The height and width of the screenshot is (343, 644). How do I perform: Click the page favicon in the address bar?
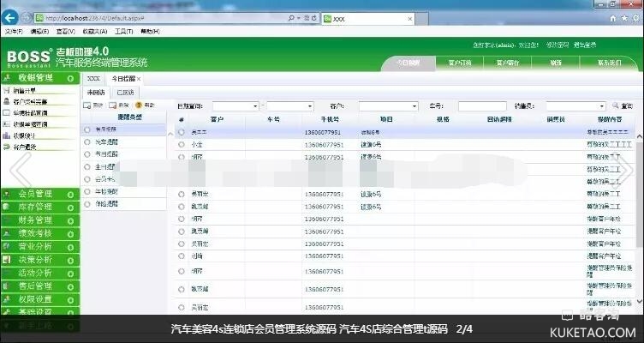[x=39, y=18]
